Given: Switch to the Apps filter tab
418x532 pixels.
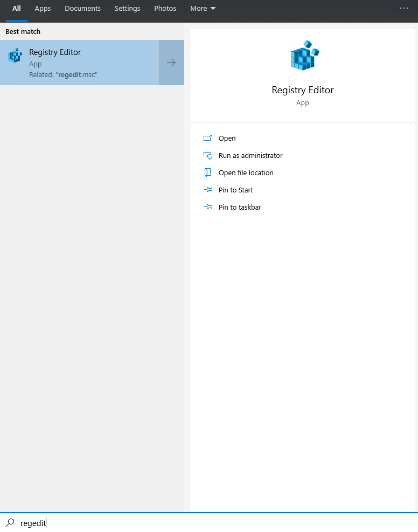Looking at the screenshot, I should (43, 9).
